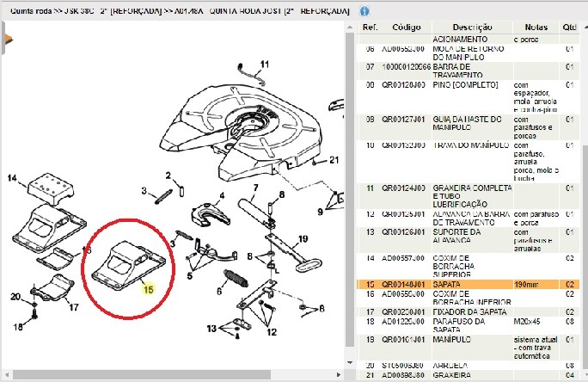Screen dimensions: 588x382
Task: Click callout 17 under the lower cushion
Action: click(x=74, y=306)
